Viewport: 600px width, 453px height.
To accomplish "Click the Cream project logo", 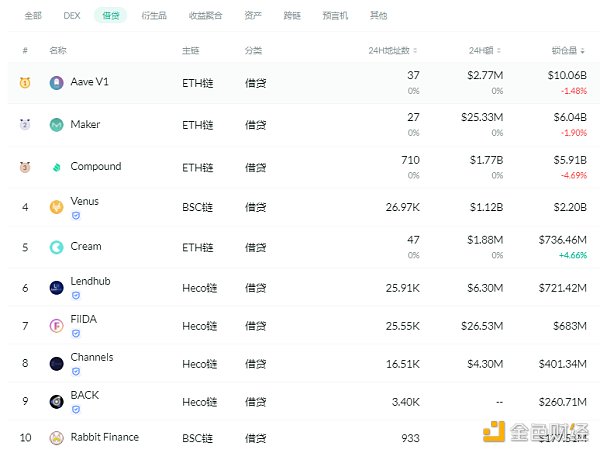I will pyautogui.click(x=57, y=247).
